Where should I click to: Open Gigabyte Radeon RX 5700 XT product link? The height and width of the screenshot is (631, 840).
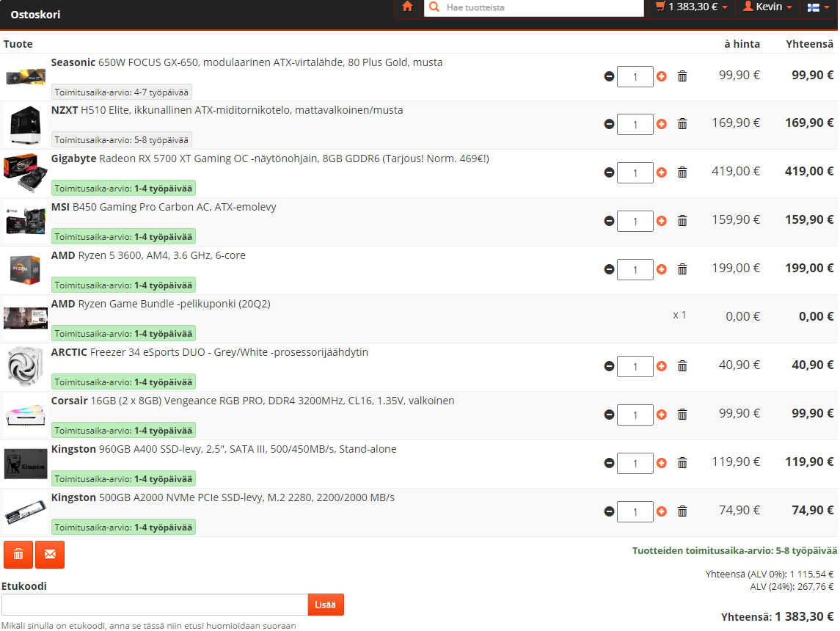pyautogui.click(x=270, y=158)
